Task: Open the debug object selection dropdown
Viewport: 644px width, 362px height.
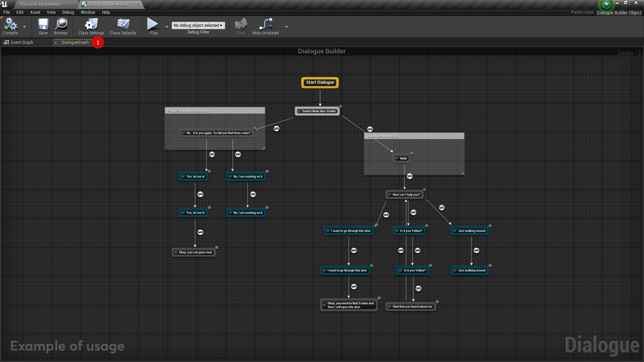Action: pyautogui.click(x=198, y=25)
